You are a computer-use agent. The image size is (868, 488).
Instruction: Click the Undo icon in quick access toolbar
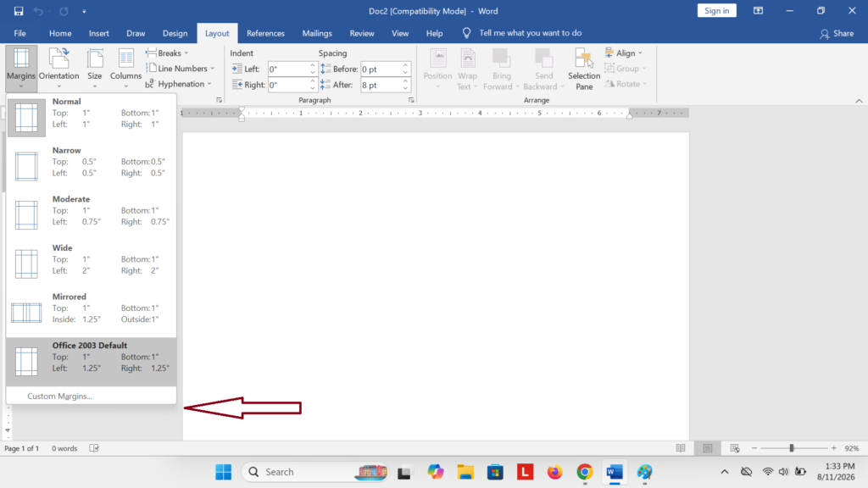[x=38, y=11]
